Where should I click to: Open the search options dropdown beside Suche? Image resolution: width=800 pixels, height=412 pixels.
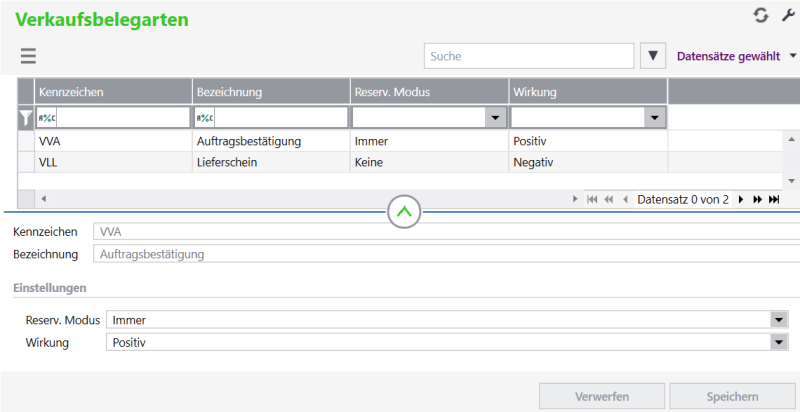click(652, 56)
